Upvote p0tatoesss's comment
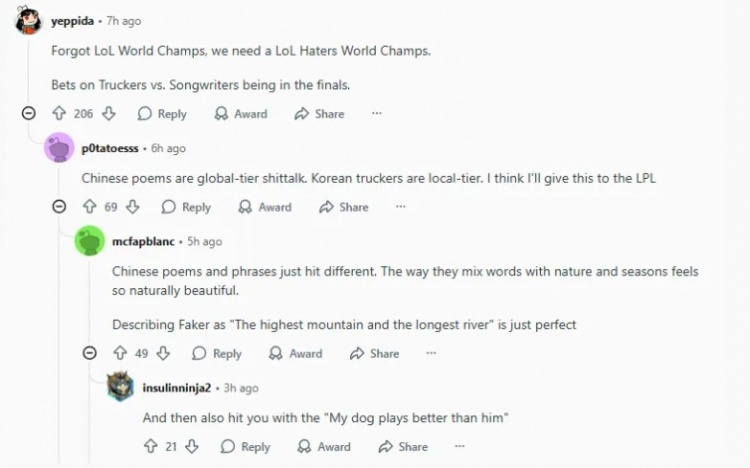The width and height of the screenshot is (750, 468). [x=90, y=207]
